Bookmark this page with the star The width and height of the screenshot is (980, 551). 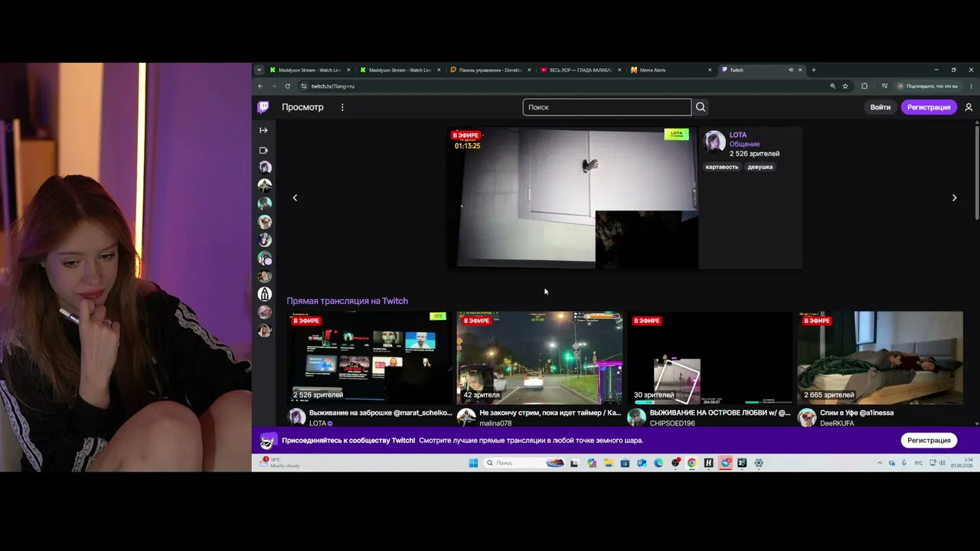845,86
